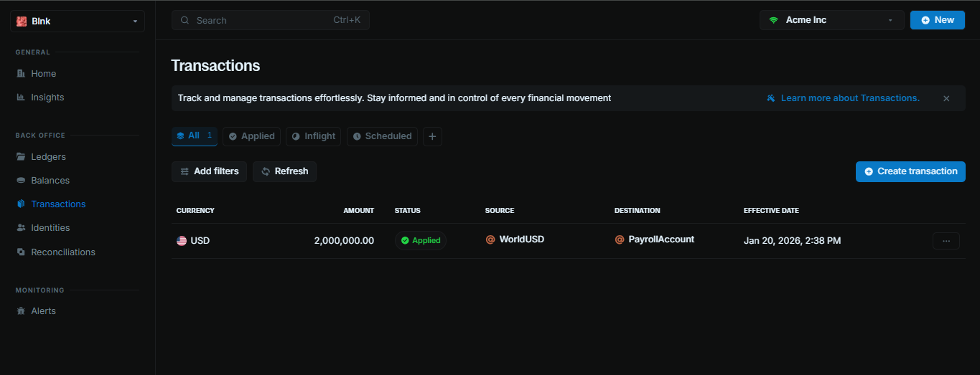Click the New button

pyautogui.click(x=937, y=20)
